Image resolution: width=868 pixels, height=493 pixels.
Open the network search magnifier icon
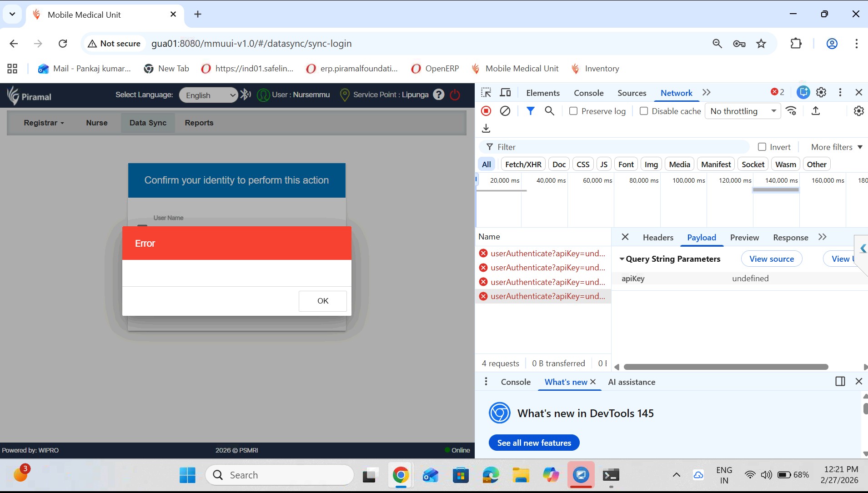pos(549,111)
